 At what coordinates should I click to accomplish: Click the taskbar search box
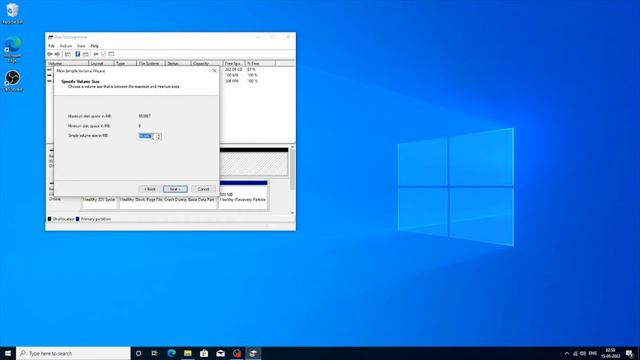point(73,353)
